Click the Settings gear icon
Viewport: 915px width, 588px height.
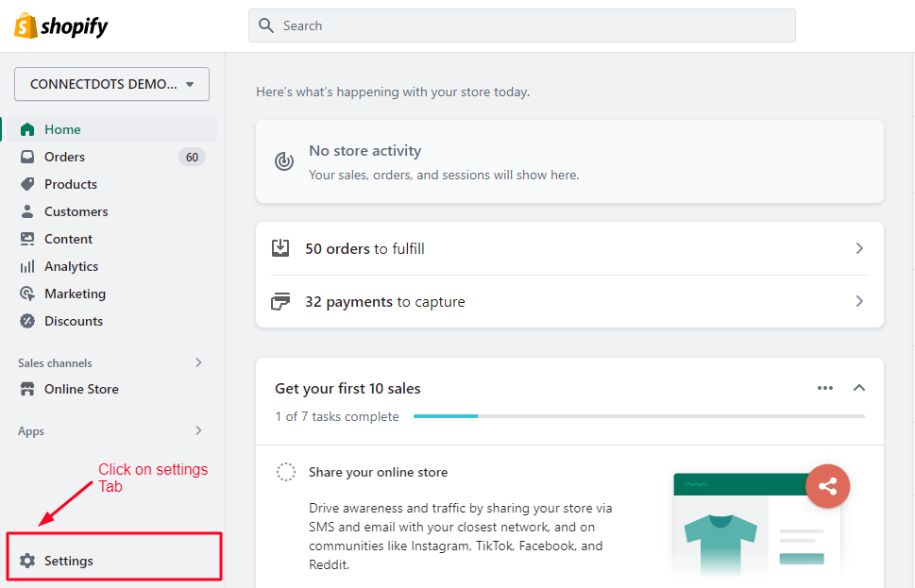tap(27, 561)
